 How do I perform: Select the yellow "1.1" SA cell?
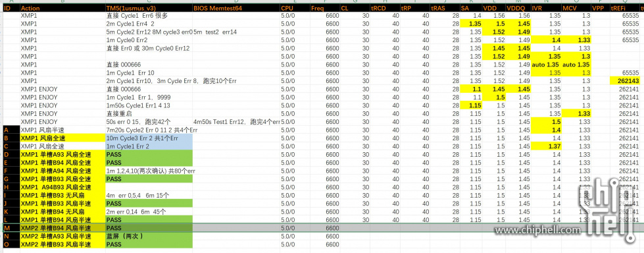coord(471,89)
